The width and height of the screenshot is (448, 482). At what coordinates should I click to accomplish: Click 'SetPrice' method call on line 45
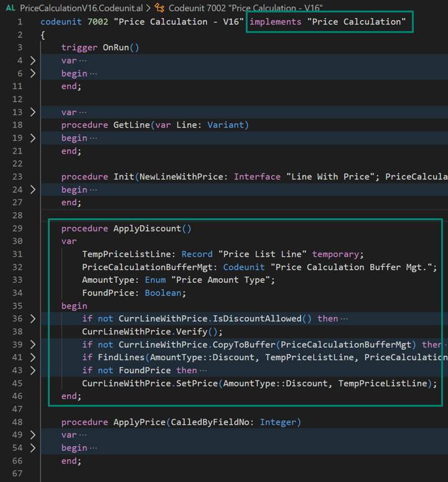click(197, 383)
